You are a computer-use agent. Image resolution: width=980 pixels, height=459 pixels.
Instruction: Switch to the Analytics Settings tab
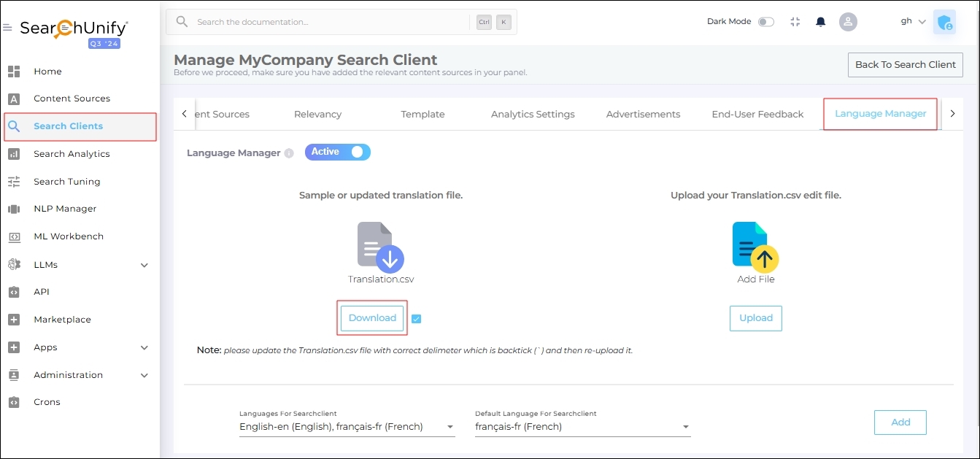[533, 114]
